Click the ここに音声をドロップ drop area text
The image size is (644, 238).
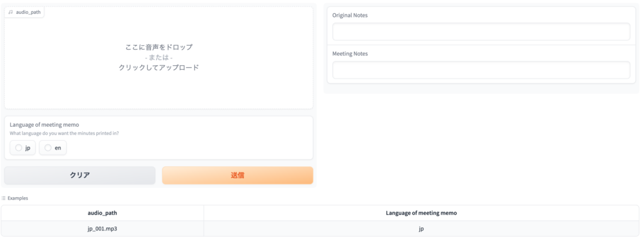coord(159,47)
